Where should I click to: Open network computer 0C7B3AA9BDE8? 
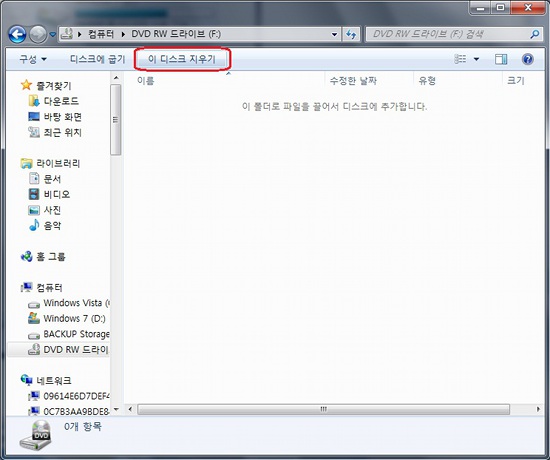tap(76, 411)
